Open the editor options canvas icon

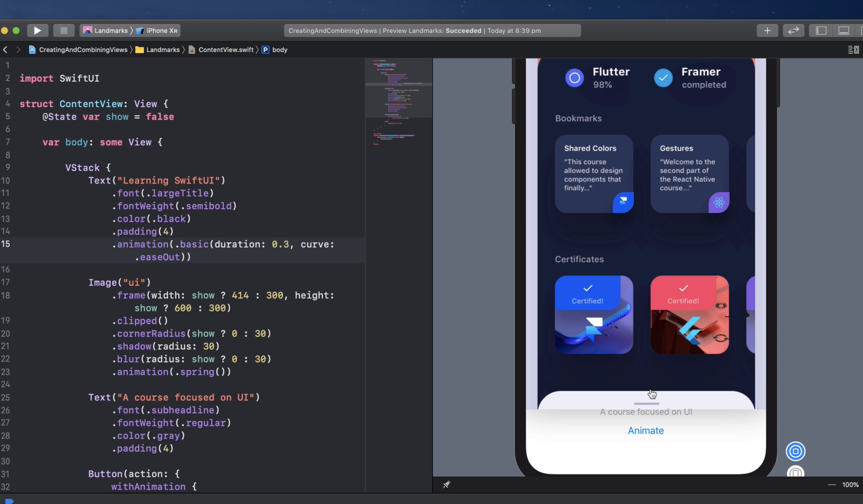[x=853, y=50]
